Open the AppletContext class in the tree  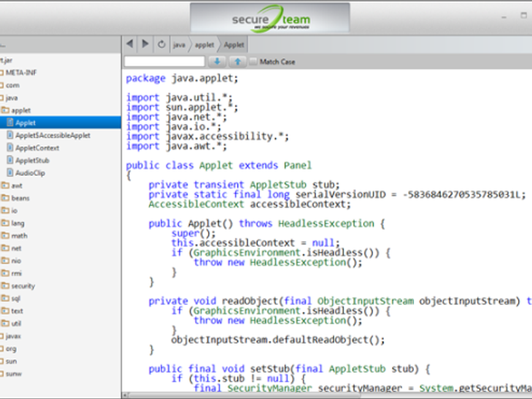coord(37,148)
